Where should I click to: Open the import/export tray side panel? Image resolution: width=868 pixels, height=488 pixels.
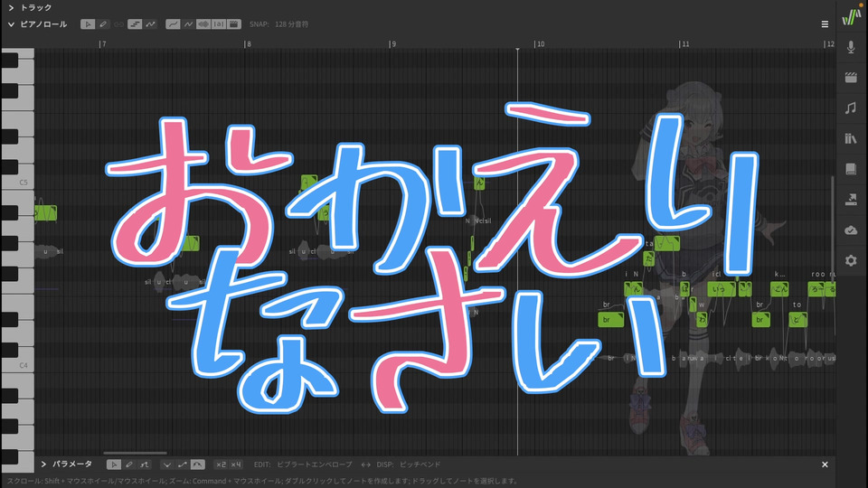pos(851,199)
